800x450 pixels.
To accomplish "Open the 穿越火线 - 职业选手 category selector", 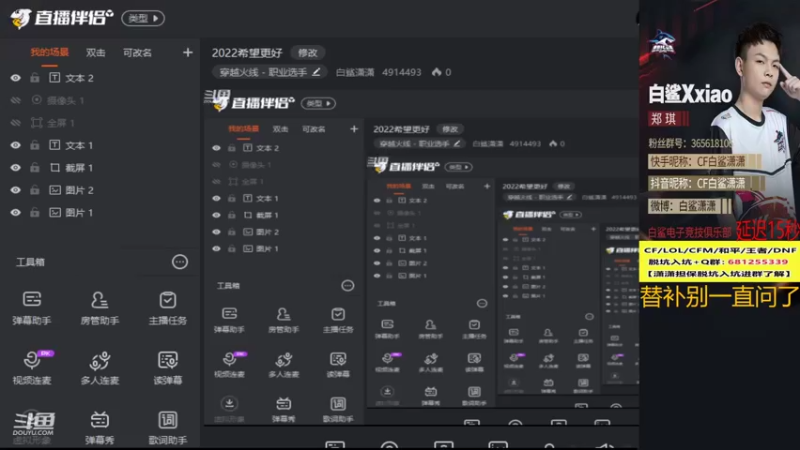I will click(x=269, y=72).
